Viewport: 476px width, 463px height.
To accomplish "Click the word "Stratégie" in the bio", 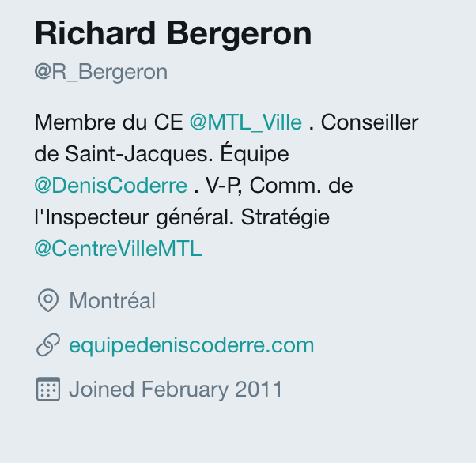I will click(x=283, y=217).
